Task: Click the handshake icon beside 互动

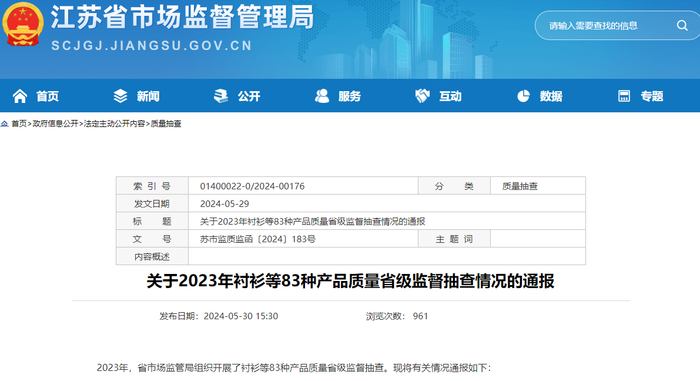Action: coord(422,96)
